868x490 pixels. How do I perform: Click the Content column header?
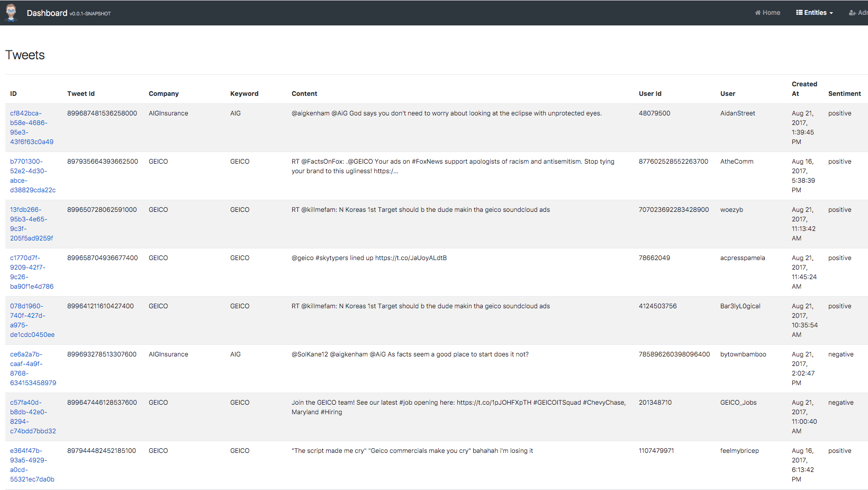pos(304,94)
